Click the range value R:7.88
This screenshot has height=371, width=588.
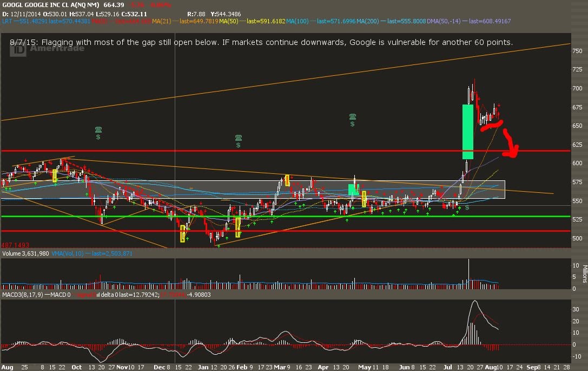[196, 14]
